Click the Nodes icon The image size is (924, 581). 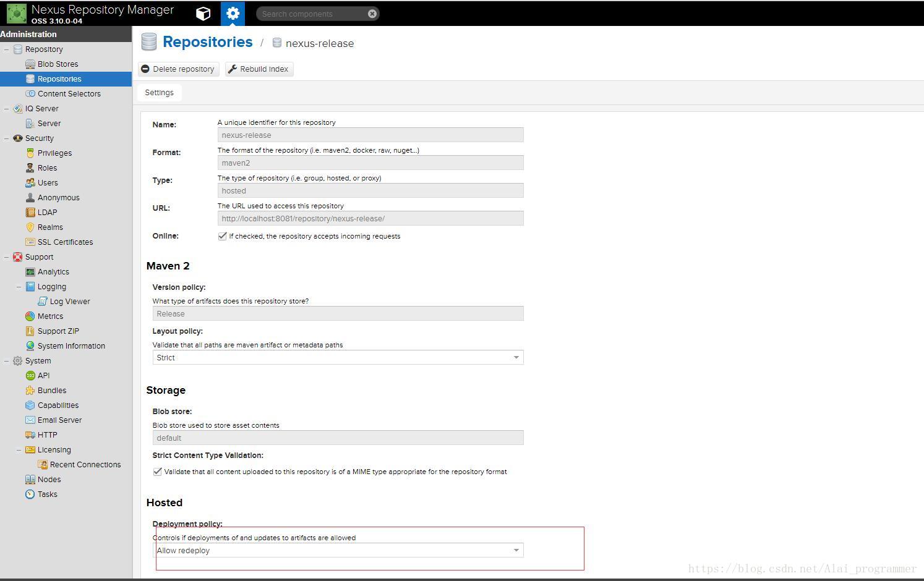30,480
